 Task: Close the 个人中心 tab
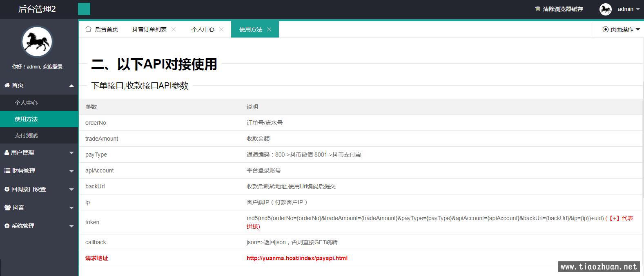pos(221,29)
